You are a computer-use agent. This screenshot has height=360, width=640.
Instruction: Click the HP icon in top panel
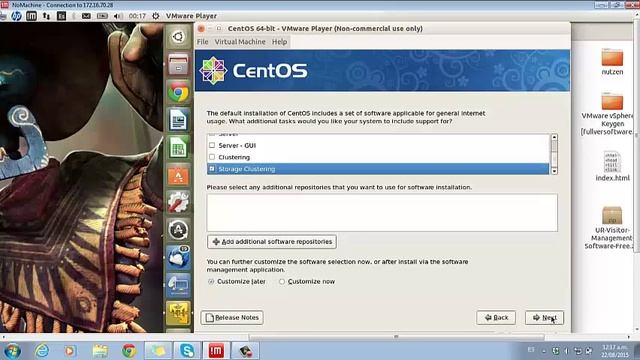(16, 16)
